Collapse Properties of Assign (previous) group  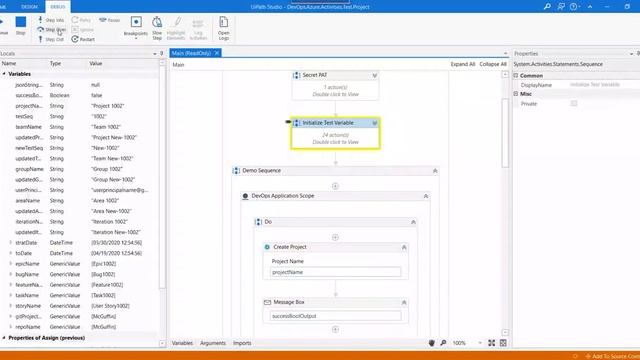point(4,338)
